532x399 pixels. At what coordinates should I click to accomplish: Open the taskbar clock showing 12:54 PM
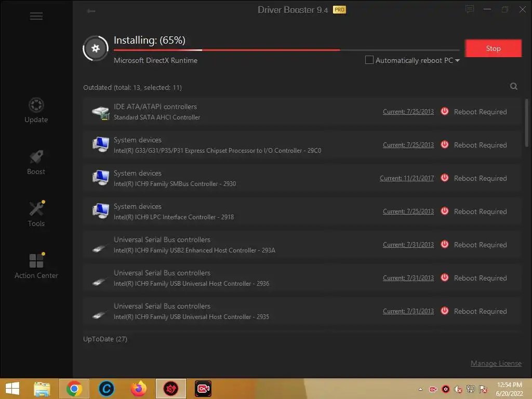(x=509, y=389)
